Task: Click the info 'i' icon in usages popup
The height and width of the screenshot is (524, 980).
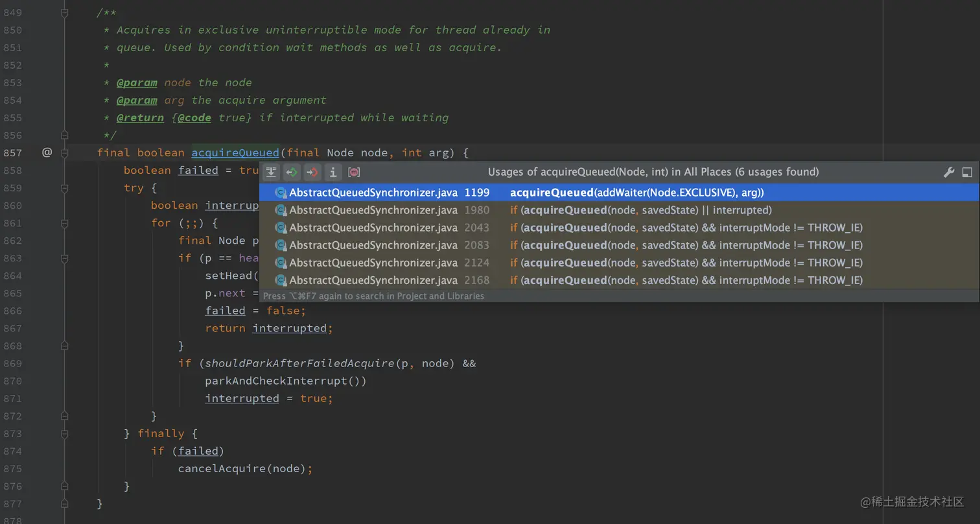Action: (333, 172)
